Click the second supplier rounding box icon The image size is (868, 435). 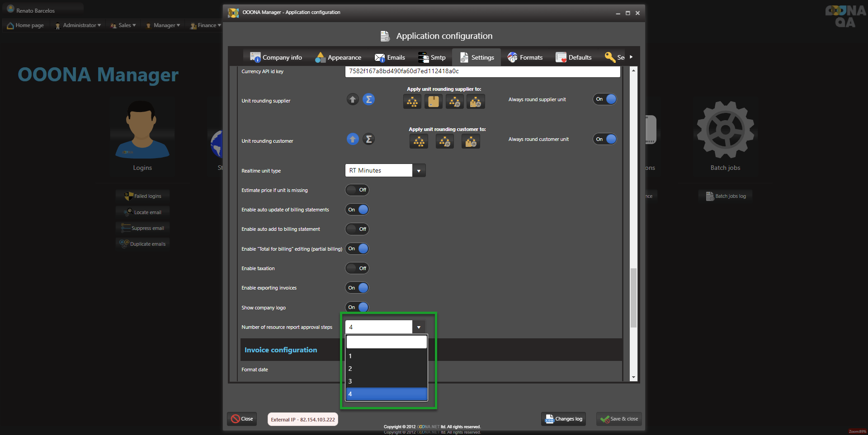[433, 102]
